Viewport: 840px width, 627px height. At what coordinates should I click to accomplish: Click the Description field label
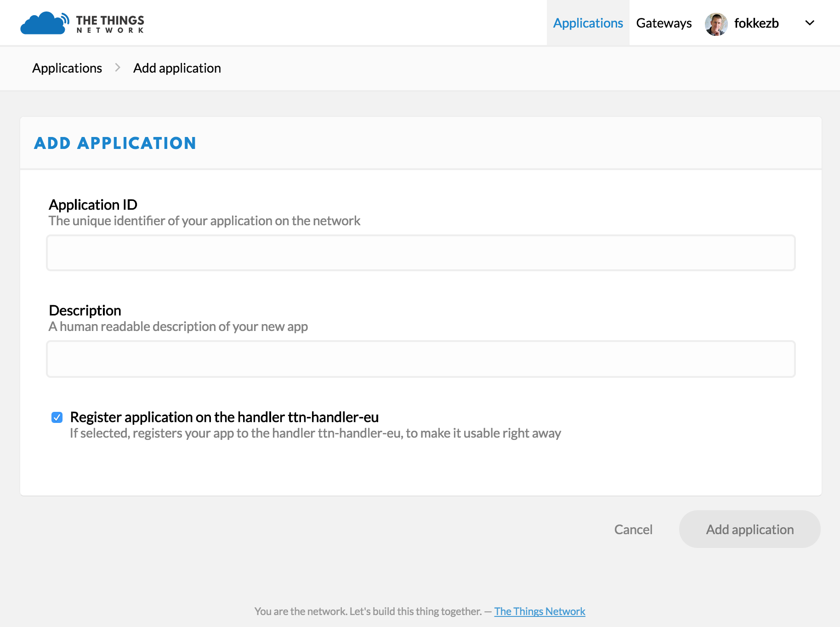[x=85, y=310]
